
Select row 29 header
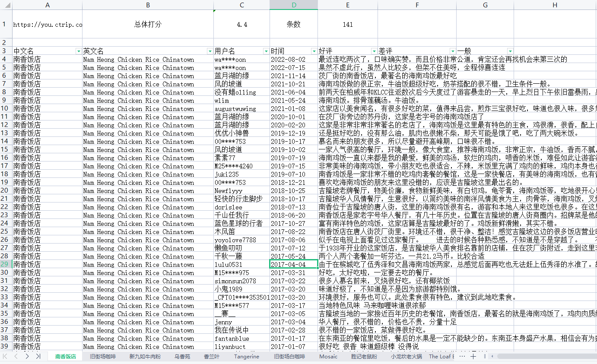tap(5, 264)
